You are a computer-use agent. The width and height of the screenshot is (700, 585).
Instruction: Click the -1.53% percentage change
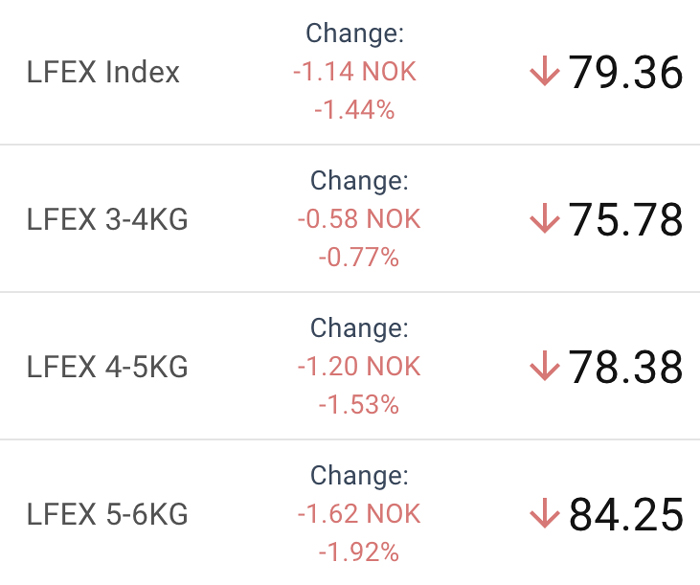[359, 405]
